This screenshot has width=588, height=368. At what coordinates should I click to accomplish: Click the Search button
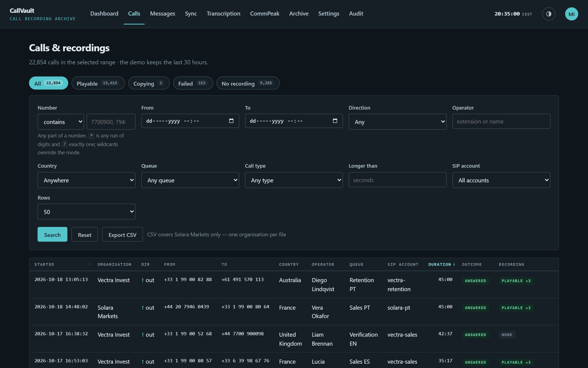[52, 234]
